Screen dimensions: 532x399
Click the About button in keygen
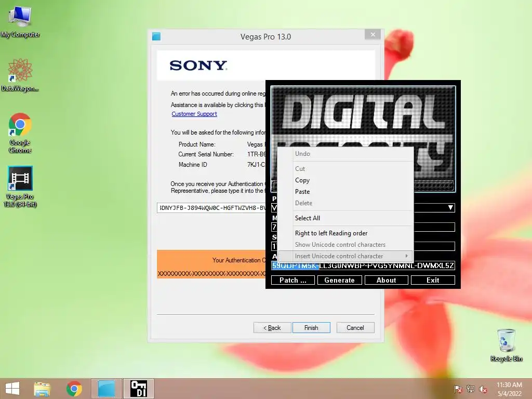coord(387,280)
